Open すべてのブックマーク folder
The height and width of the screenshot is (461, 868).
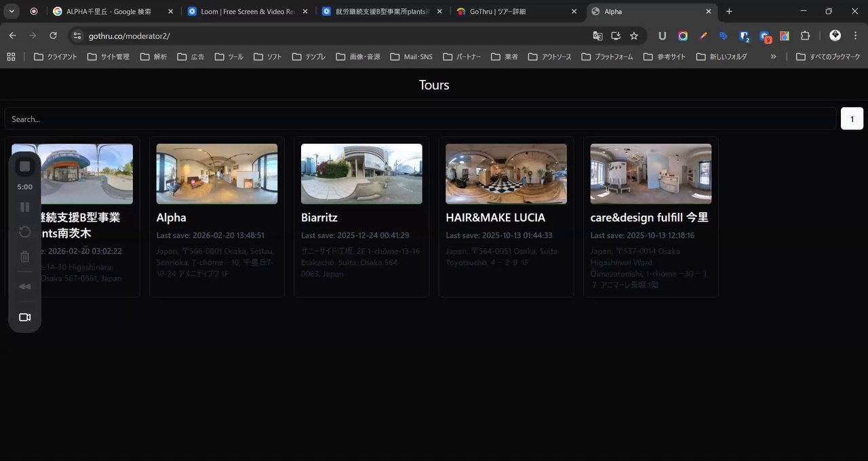[828, 57]
